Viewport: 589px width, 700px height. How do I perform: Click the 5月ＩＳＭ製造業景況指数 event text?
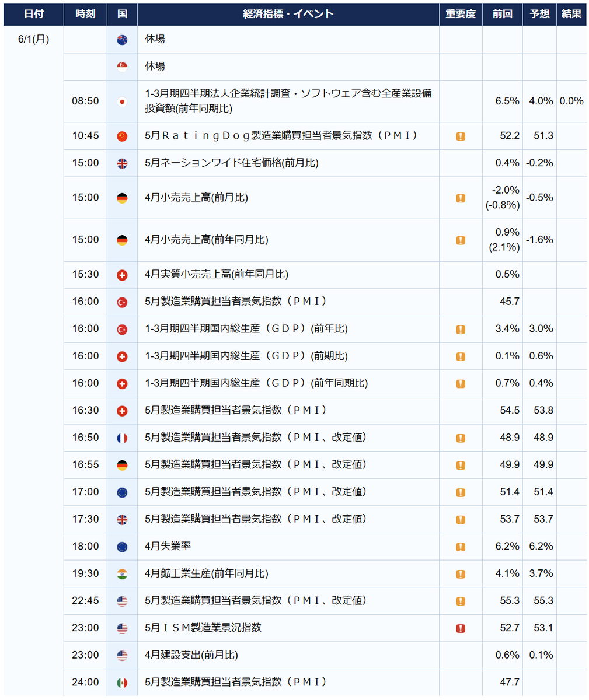[203, 628]
